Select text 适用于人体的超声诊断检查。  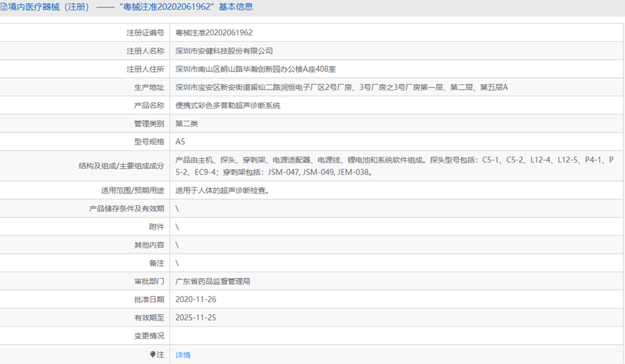(x=222, y=190)
